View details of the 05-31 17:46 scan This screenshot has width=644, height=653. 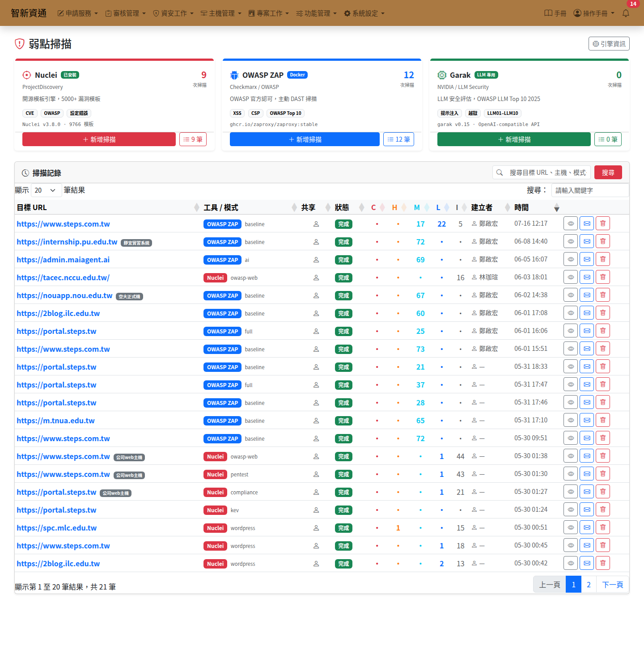click(x=571, y=402)
